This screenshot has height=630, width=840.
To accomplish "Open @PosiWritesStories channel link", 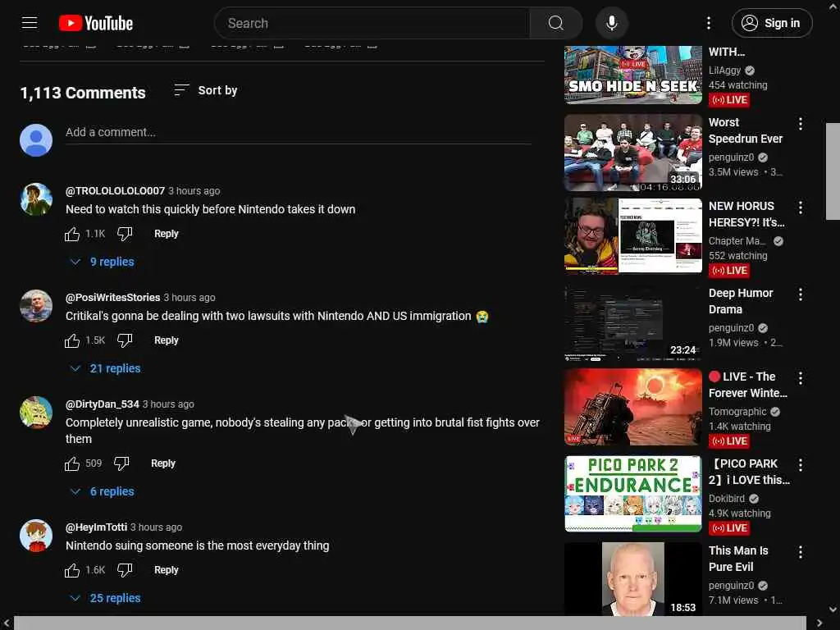I will click(x=112, y=297).
